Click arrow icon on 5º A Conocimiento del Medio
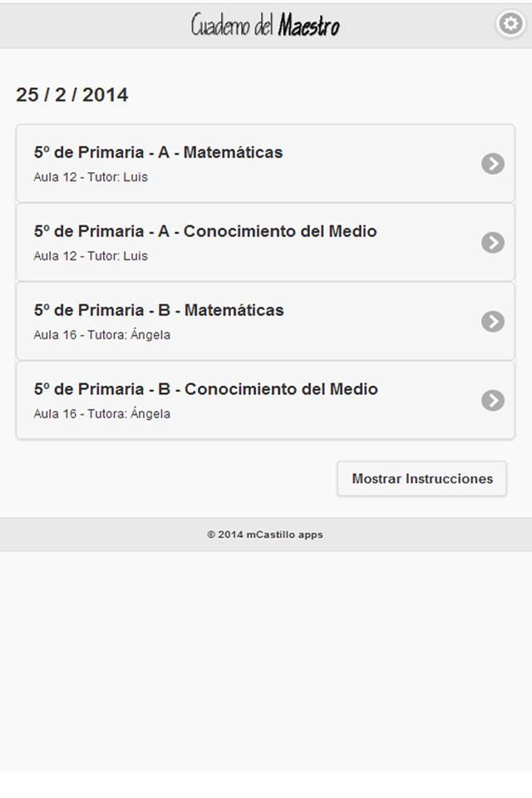This screenshot has width=532, height=798. coord(493,243)
